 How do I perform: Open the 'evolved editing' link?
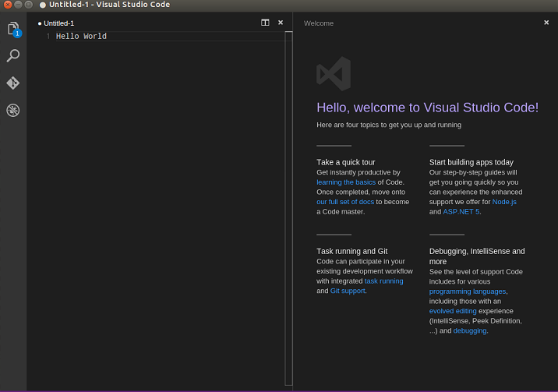pyautogui.click(x=453, y=311)
